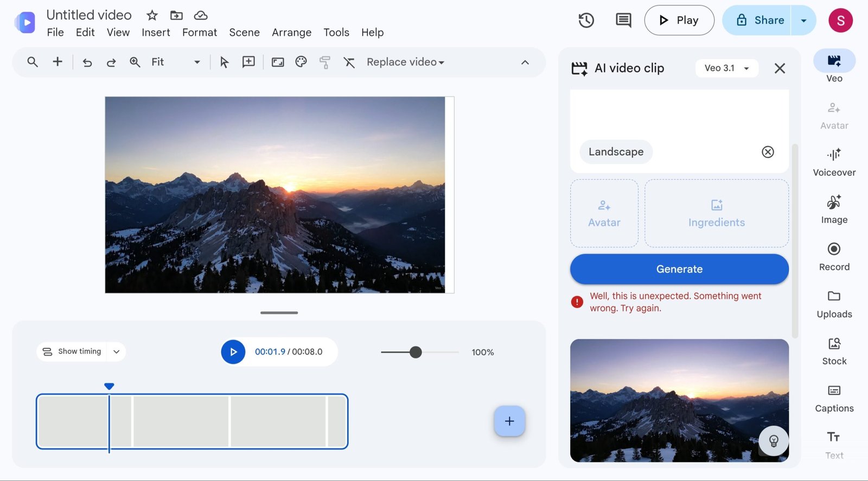Open the Tools menu

tap(336, 33)
